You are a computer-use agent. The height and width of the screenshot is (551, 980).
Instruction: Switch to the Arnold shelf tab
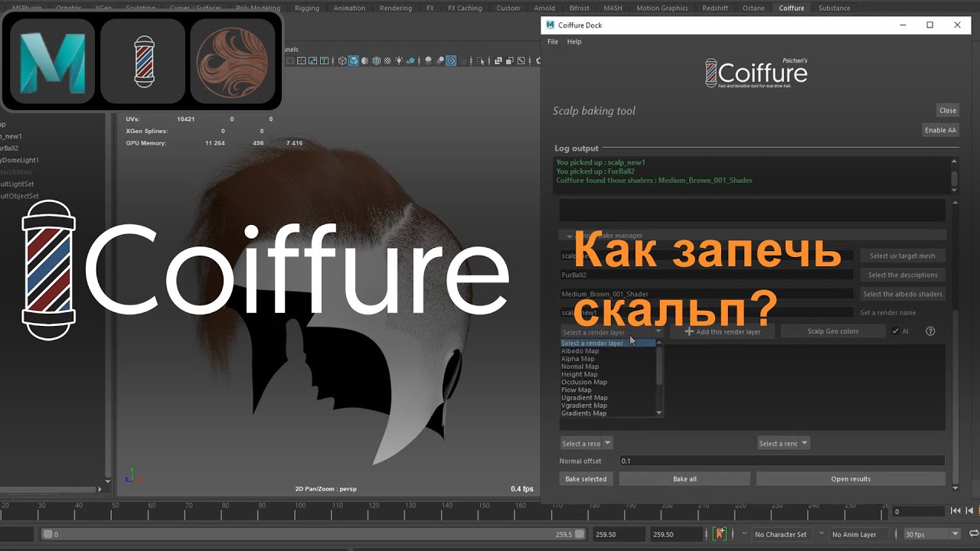click(544, 8)
